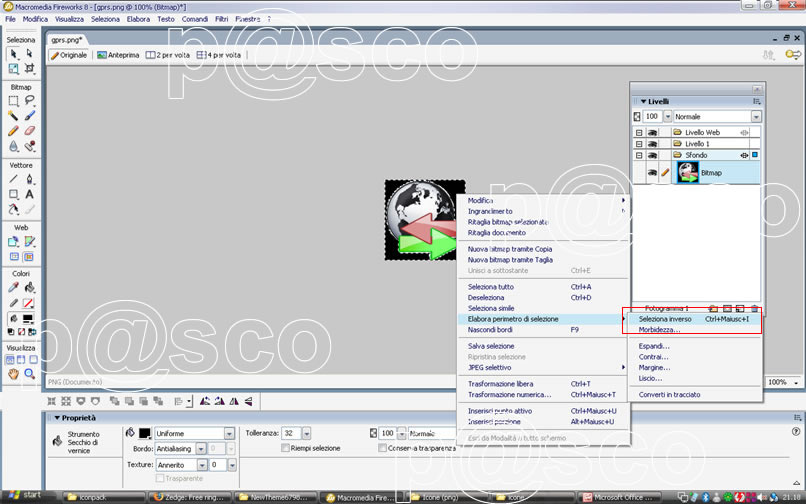Click the stroke color swatch in Colori
Viewport: 806px width, 504px height.
tap(29, 303)
